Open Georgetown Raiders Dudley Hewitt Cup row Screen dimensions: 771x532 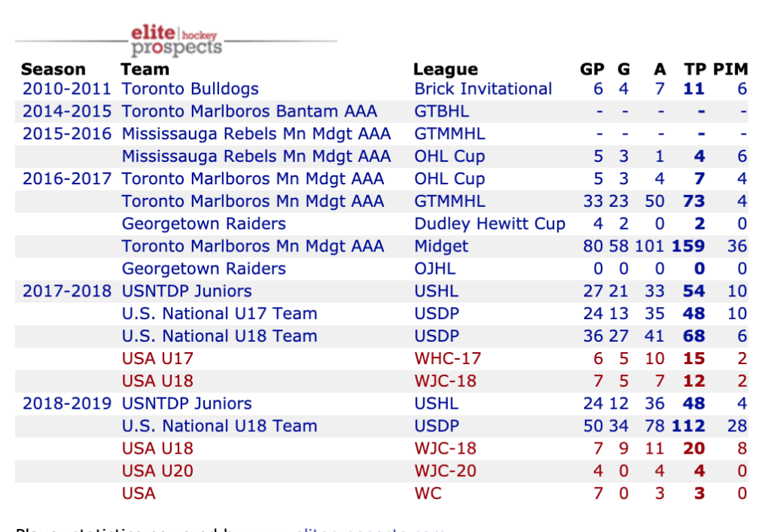[203, 224]
